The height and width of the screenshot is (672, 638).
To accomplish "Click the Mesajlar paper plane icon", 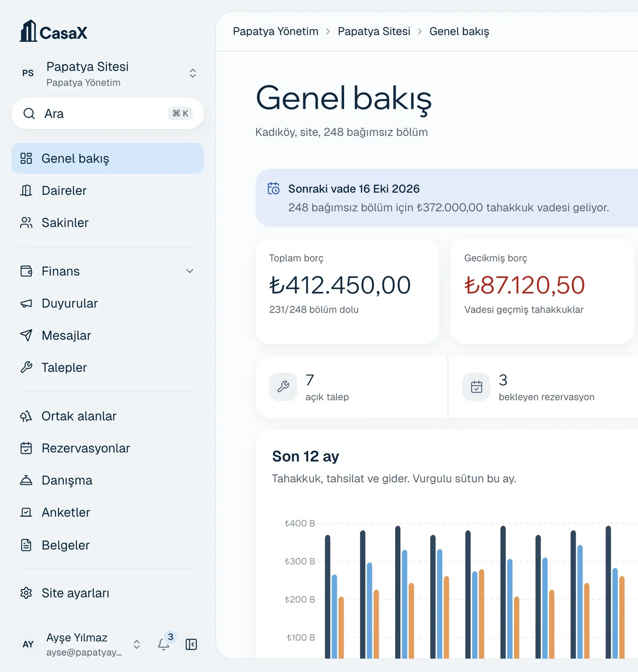I will [26, 335].
